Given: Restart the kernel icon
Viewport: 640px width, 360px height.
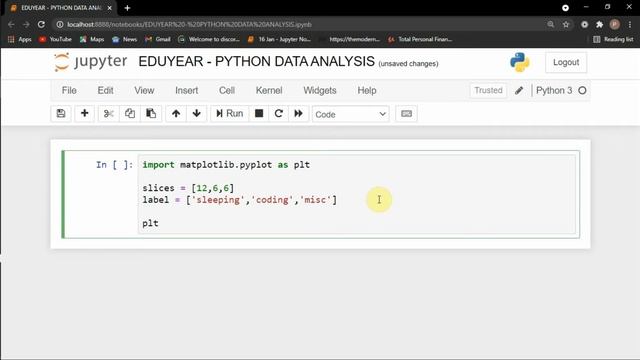Looking at the screenshot, I should [279, 113].
